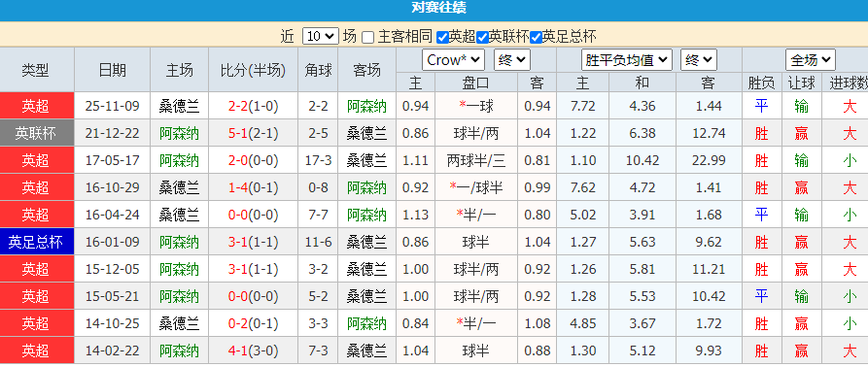This screenshot has height=367, width=868.
Task: Open the 近 10 场 match count dropdown
Action: 320,37
